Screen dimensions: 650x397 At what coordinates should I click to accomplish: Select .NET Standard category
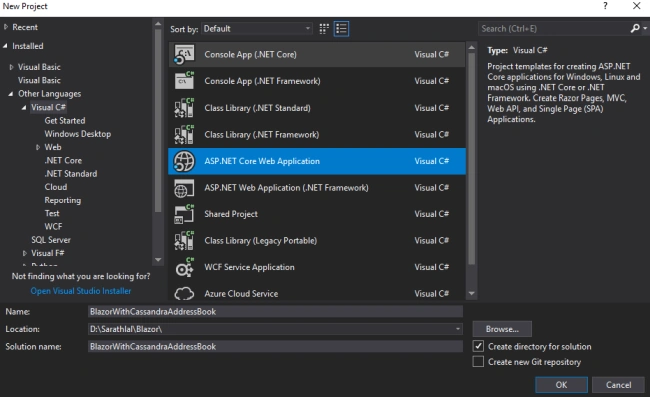tap(70, 174)
